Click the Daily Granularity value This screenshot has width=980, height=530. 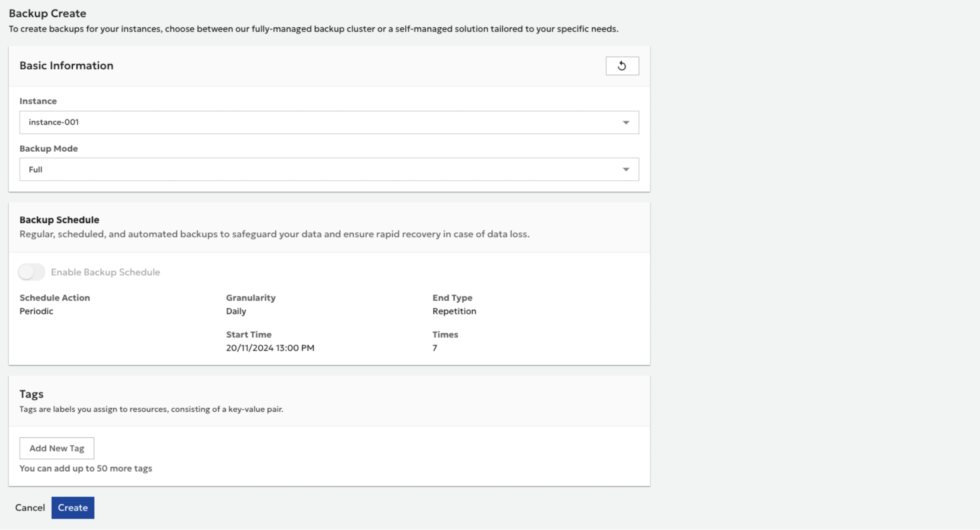[236, 311]
